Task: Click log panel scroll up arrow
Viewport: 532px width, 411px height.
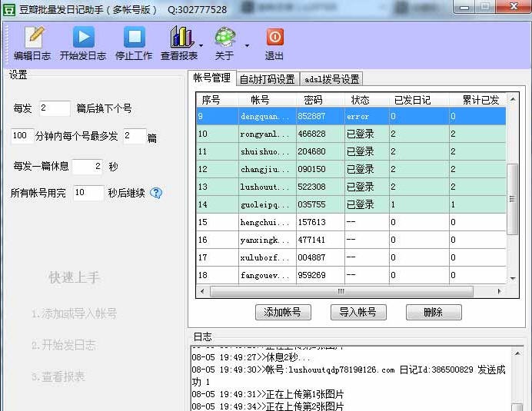Action: (x=517, y=353)
